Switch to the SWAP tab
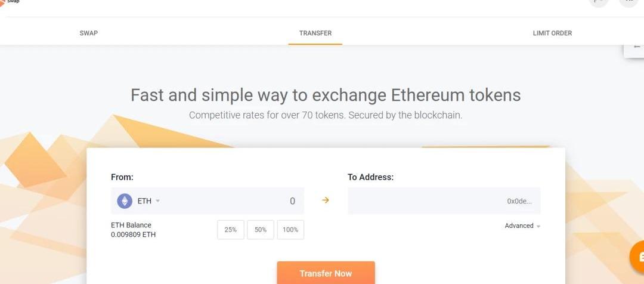Viewport: 644px width, 284px height. [x=89, y=33]
